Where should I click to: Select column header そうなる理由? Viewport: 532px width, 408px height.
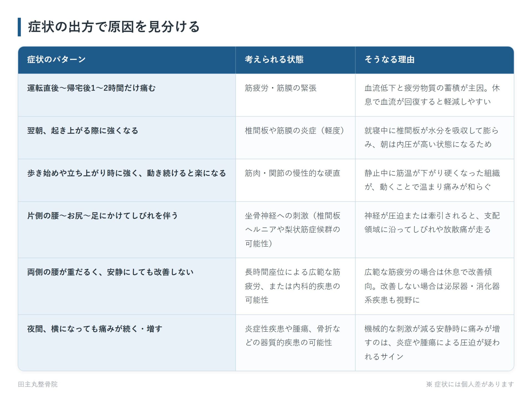pyautogui.click(x=434, y=60)
